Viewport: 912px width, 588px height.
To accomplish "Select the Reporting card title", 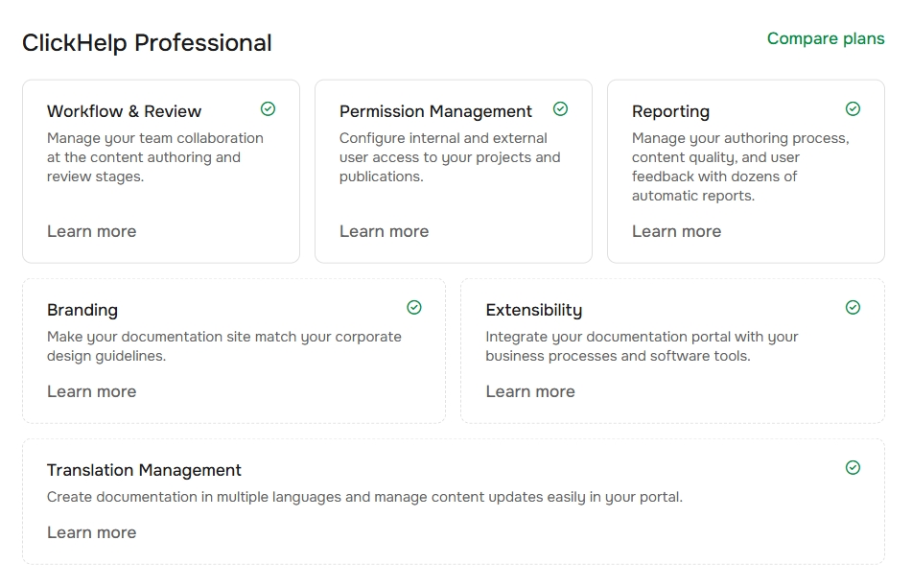I will pyautogui.click(x=670, y=111).
